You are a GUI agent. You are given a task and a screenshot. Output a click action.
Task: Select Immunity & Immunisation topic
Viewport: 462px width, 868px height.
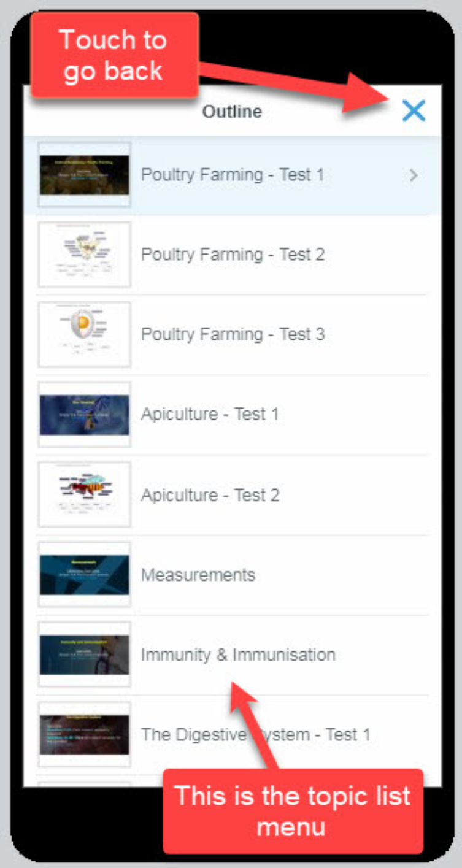(x=238, y=655)
